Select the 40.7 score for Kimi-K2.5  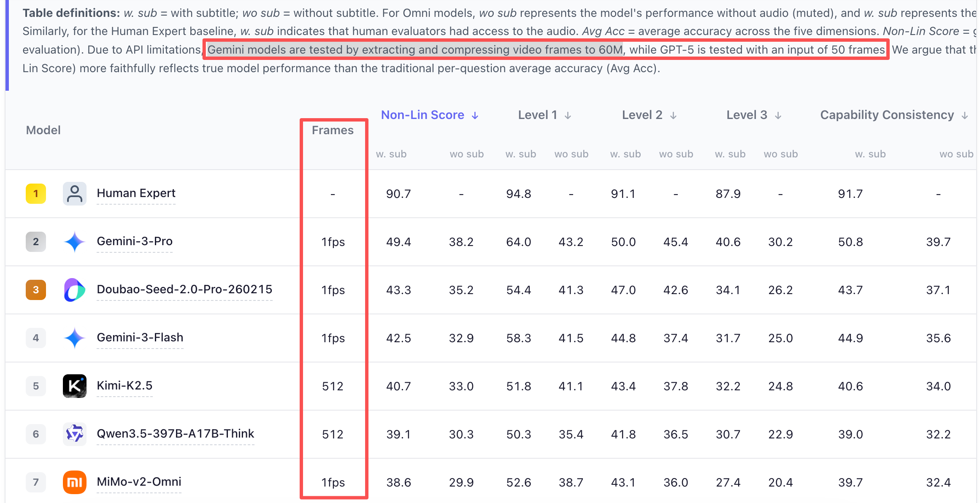coord(398,387)
